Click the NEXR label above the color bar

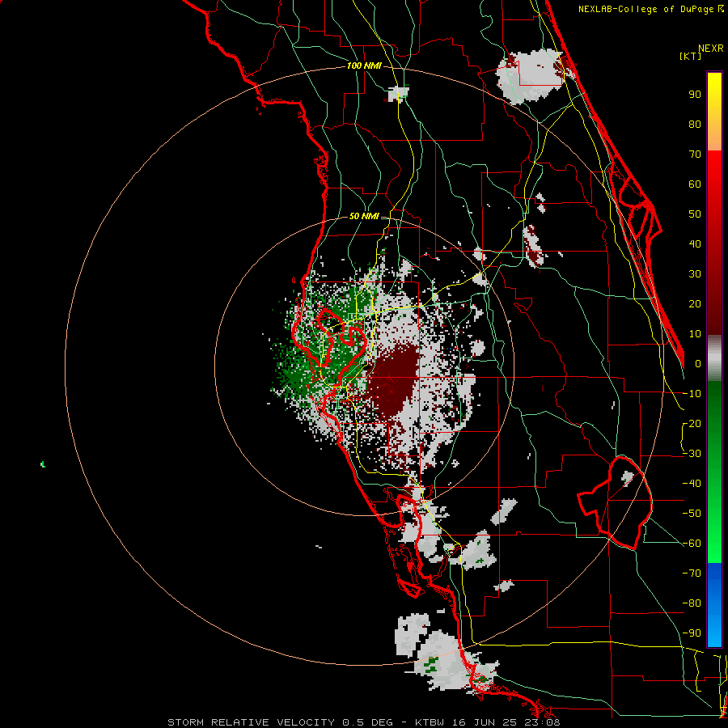711,49
